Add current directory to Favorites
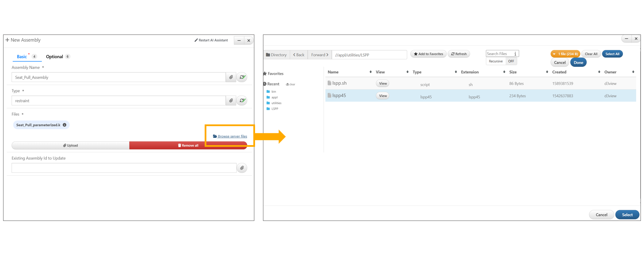The height and width of the screenshot is (274, 644). coord(428,54)
